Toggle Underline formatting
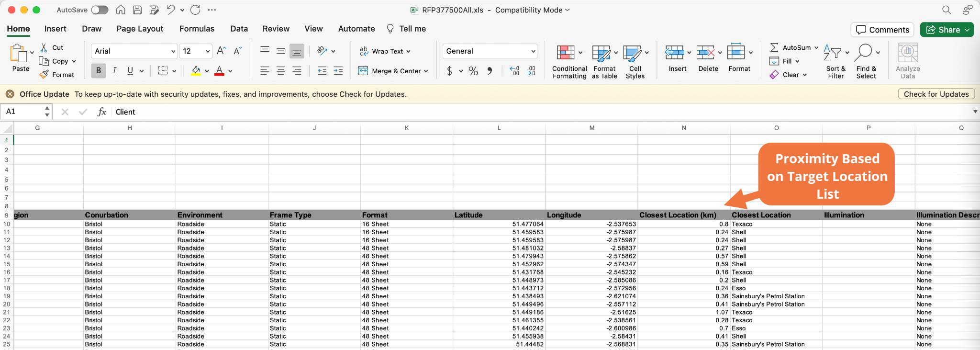980x350 pixels. click(x=130, y=71)
